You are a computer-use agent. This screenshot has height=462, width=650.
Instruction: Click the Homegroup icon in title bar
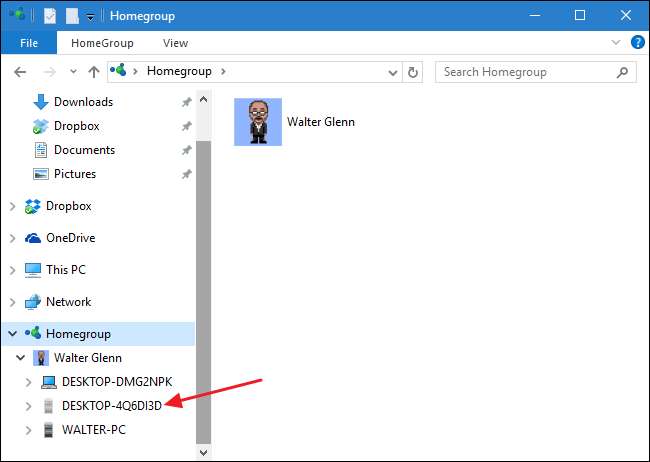pyautogui.click(x=18, y=15)
